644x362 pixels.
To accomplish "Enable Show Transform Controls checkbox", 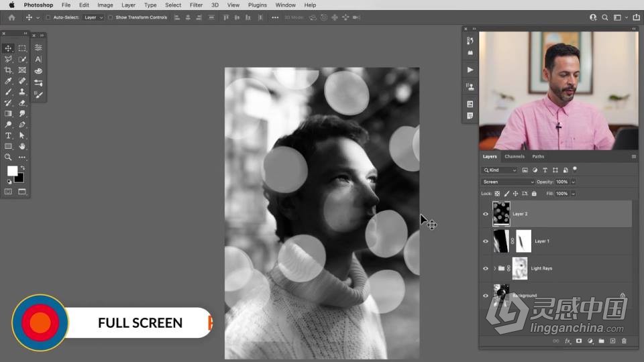I will pyautogui.click(x=110, y=17).
